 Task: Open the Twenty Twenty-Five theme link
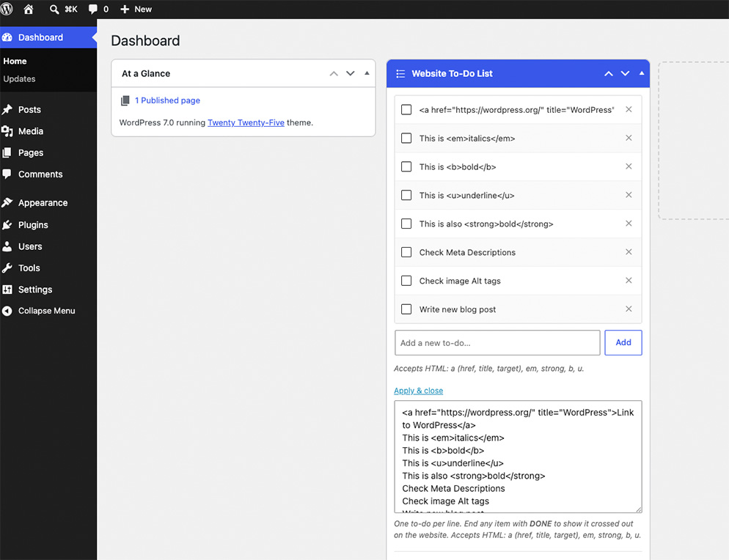click(x=246, y=122)
